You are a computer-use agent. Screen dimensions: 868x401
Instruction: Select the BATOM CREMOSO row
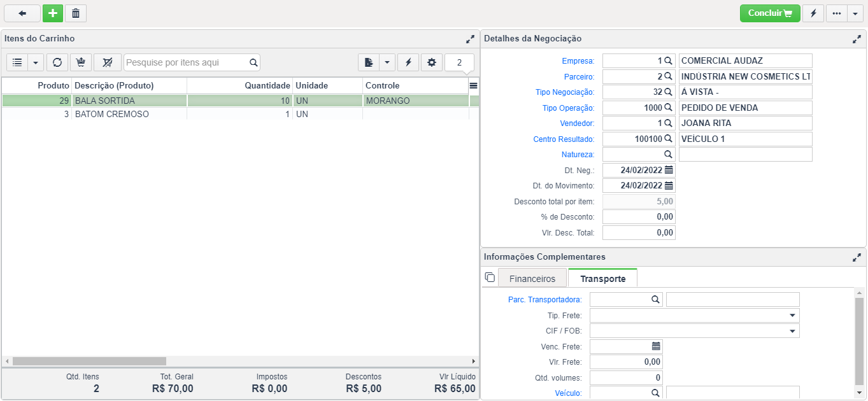[239, 115]
